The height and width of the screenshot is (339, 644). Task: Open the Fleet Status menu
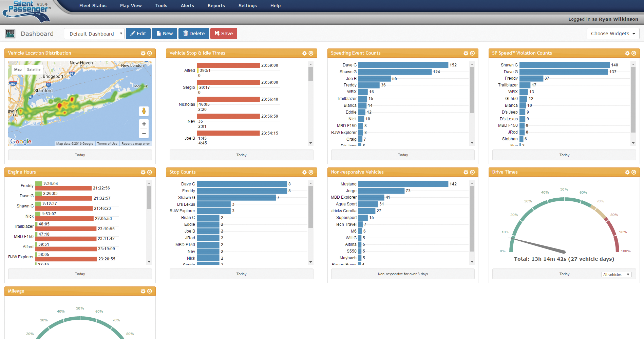[93, 6]
